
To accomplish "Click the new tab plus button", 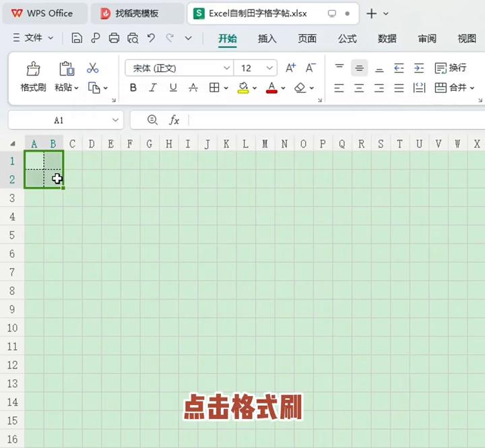I will click(x=371, y=13).
